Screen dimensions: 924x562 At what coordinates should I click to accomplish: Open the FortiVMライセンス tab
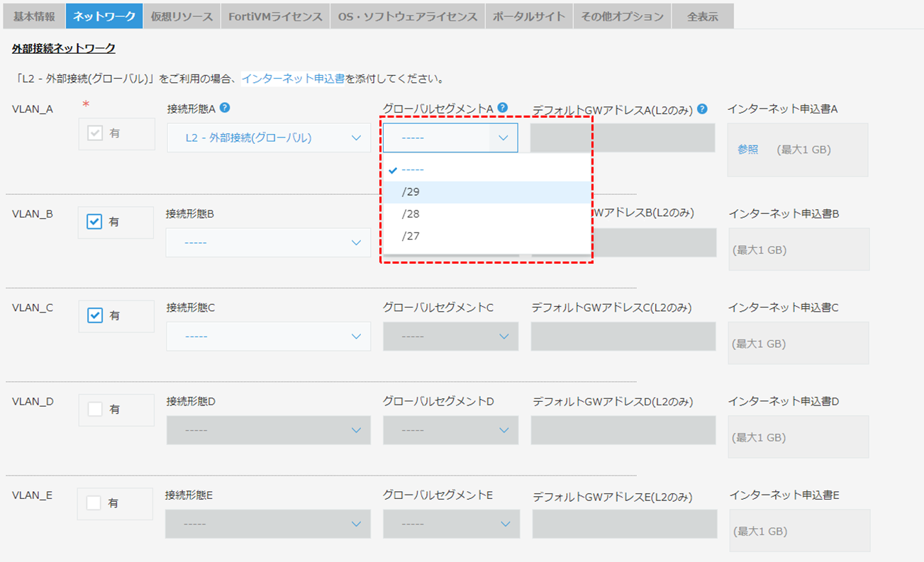click(275, 16)
